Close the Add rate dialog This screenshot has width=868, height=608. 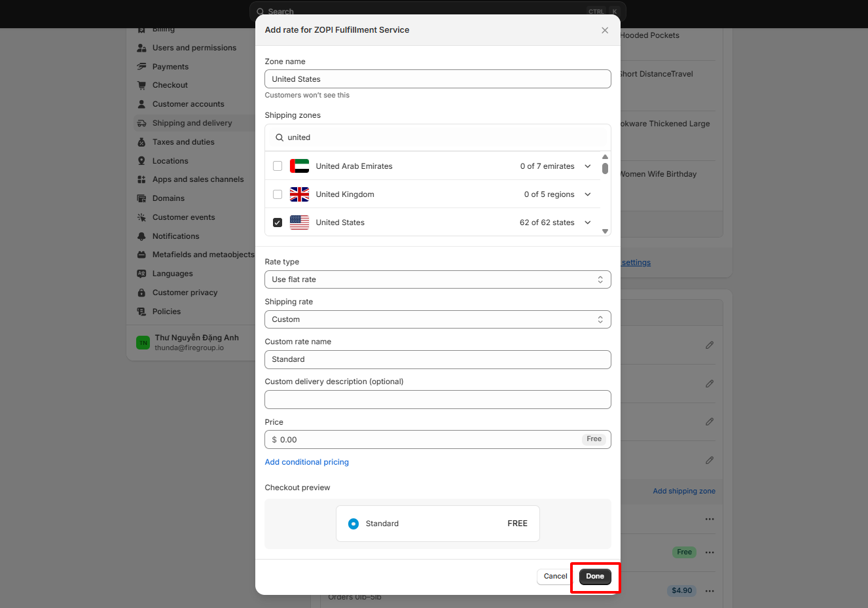click(x=605, y=30)
